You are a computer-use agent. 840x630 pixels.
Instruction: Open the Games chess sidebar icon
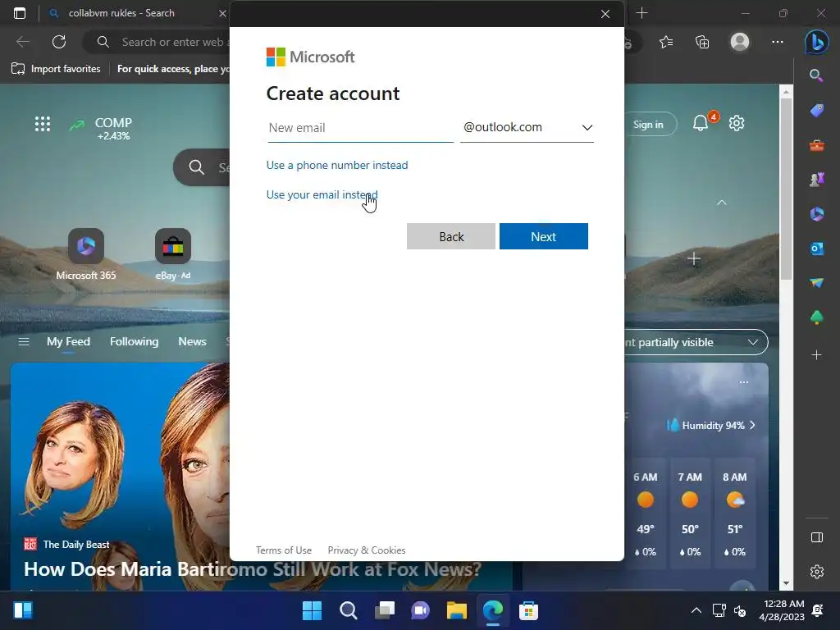[816, 180]
